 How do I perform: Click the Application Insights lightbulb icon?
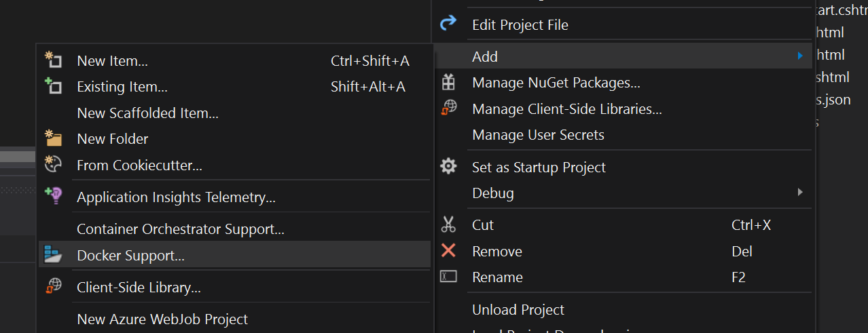click(53, 197)
